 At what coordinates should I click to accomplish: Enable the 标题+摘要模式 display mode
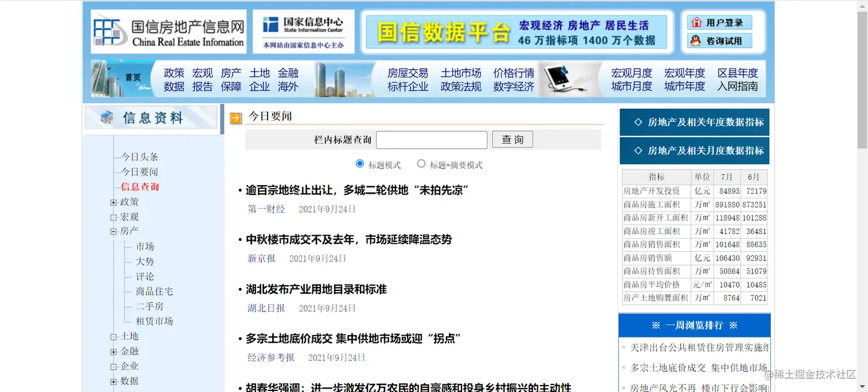coord(421,164)
